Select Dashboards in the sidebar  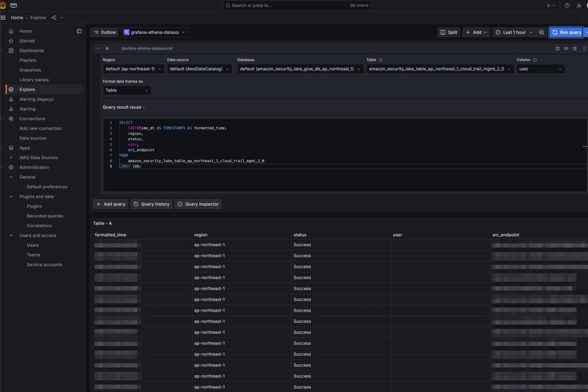(31, 50)
